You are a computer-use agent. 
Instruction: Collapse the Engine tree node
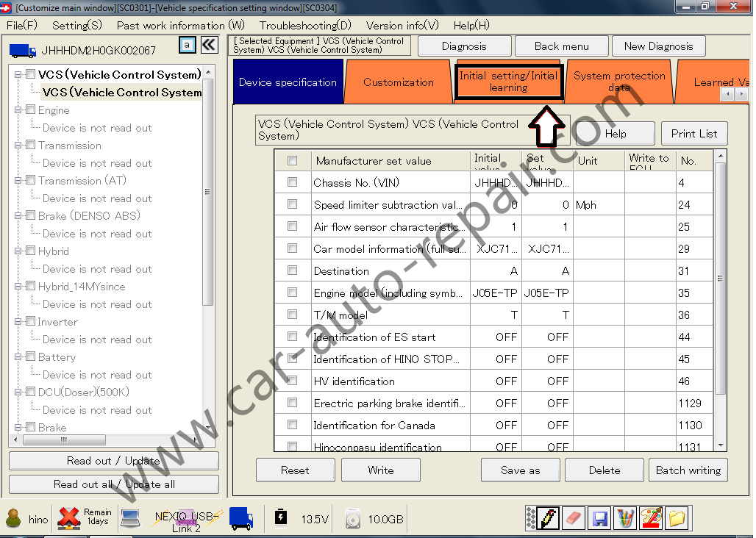click(18, 110)
